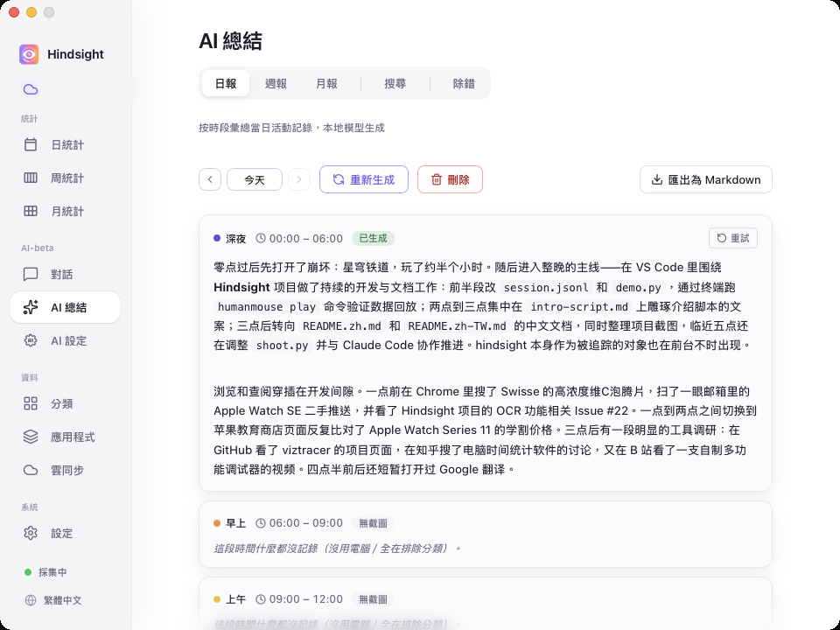
Task: Go to next day with right chevron
Action: pyautogui.click(x=299, y=179)
